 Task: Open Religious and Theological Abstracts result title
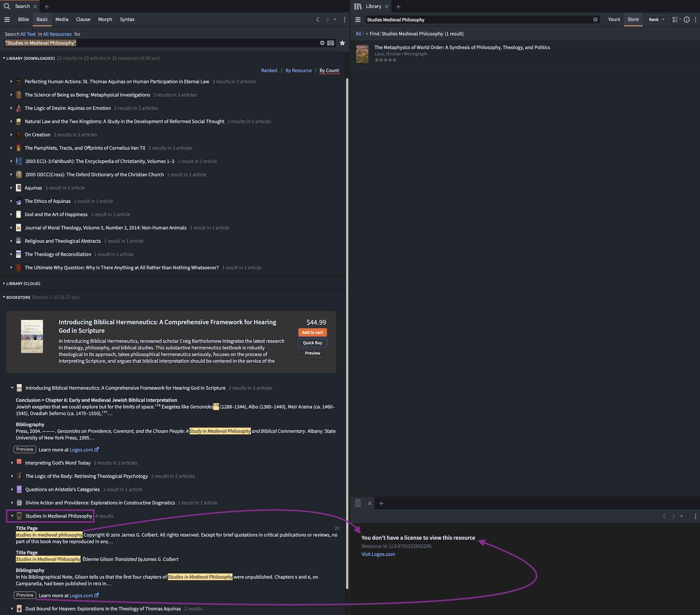coord(63,241)
